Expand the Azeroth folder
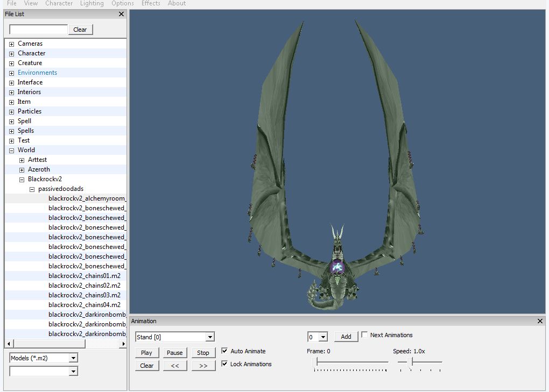This screenshot has height=392, width=549. tap(22, 170)
